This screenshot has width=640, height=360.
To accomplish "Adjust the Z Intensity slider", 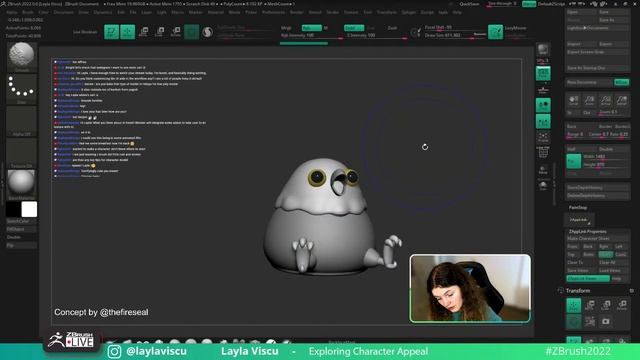I will tap(377, 36).
